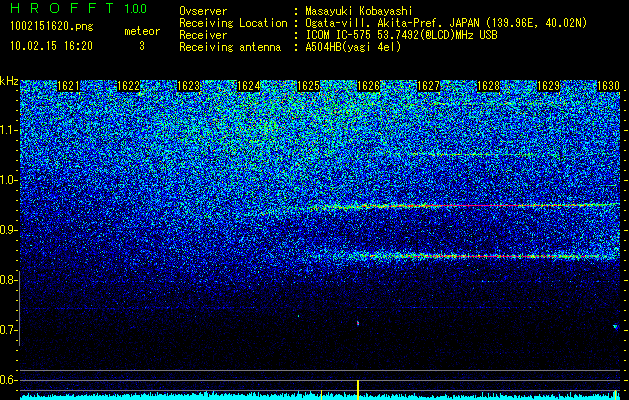
Task: Click the 0.6 kHz axis label
Action: pyautogui.click(x=8, y=380)
